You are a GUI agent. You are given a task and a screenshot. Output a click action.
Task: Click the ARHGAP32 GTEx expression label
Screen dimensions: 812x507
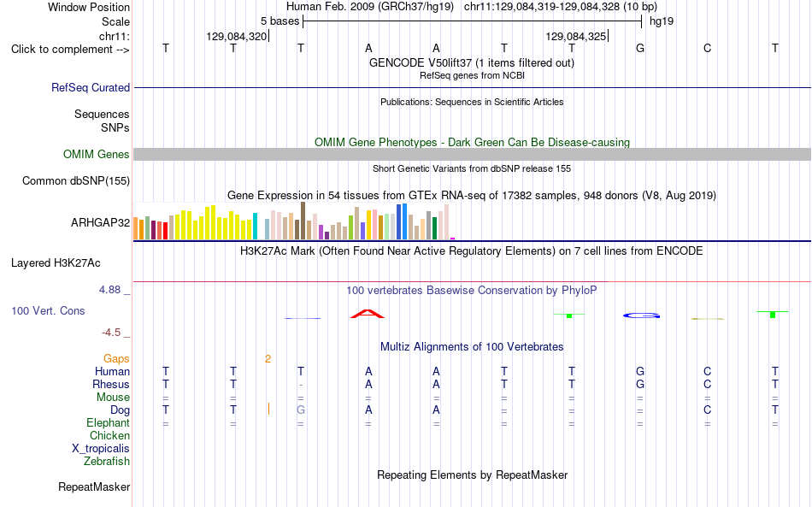[x=101, y=222]
